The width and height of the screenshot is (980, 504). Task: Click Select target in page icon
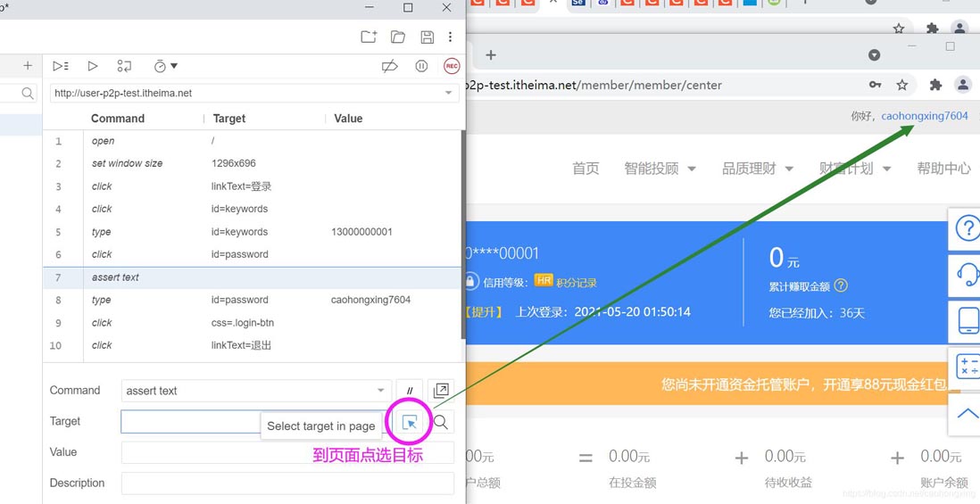click(x=410, y=423)
